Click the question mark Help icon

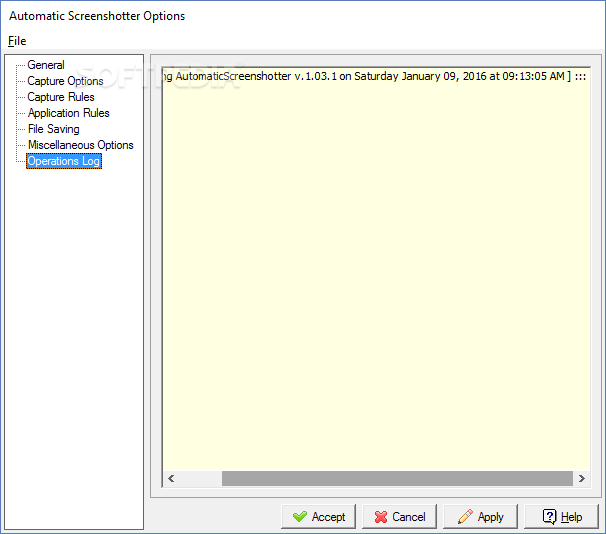point(549,517)
